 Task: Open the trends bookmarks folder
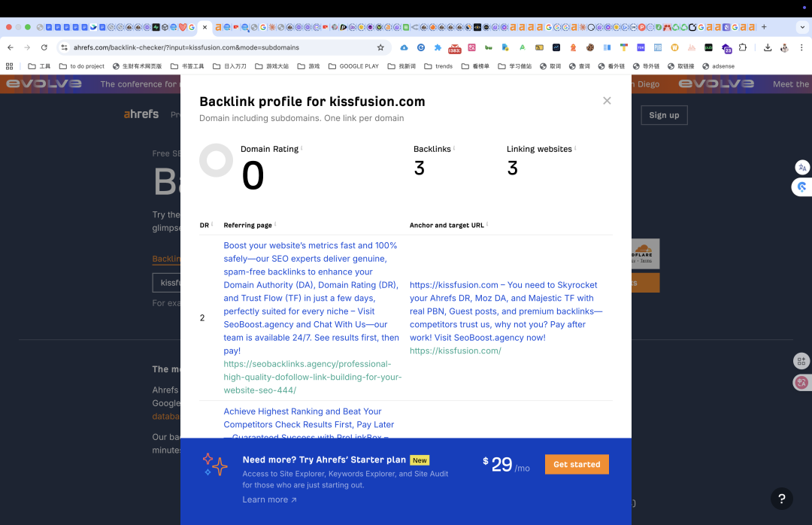pyautogui.click(x=438, y=66)
